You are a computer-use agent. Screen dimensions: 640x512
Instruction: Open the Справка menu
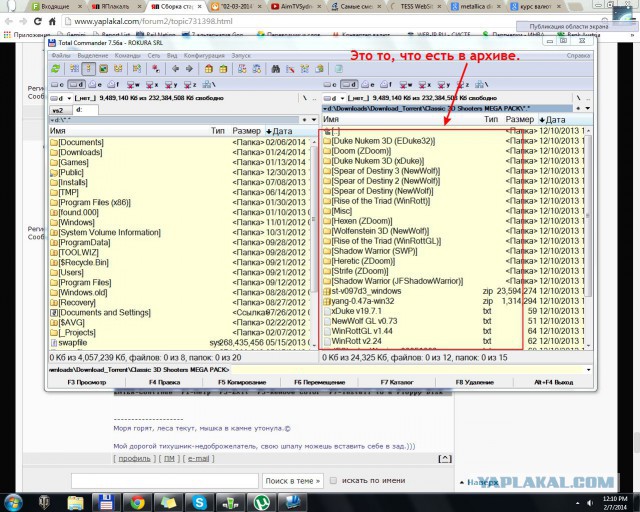(578, 56)
